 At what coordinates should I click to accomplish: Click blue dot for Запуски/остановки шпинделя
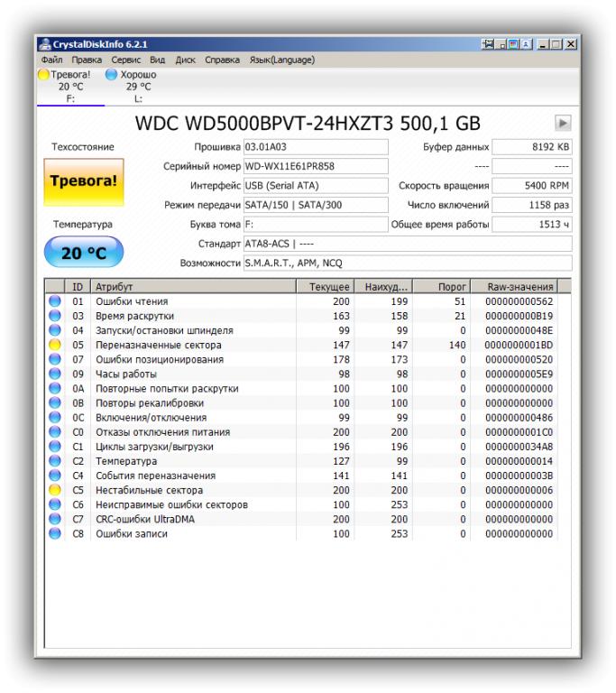55,330
